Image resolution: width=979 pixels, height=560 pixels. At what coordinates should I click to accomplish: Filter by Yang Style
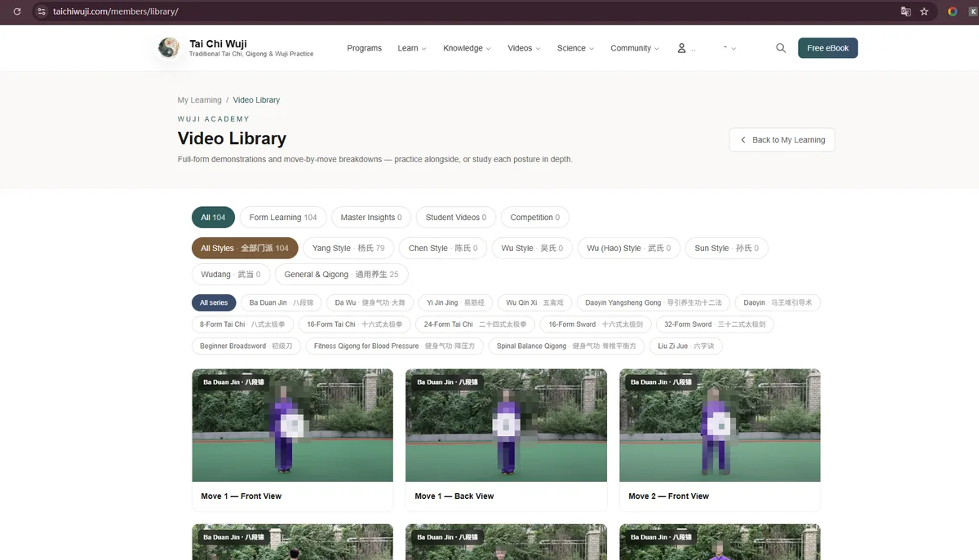(x=348, y=248)
